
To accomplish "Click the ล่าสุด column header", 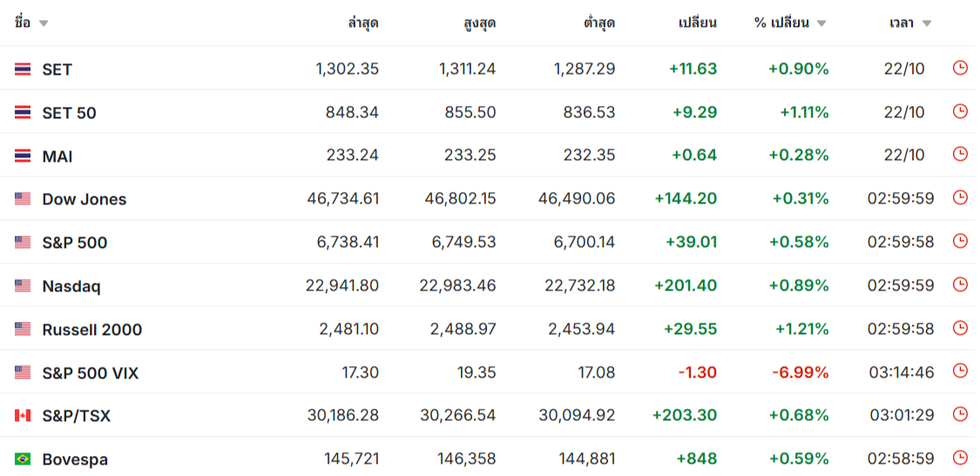I will coord(363,23).
